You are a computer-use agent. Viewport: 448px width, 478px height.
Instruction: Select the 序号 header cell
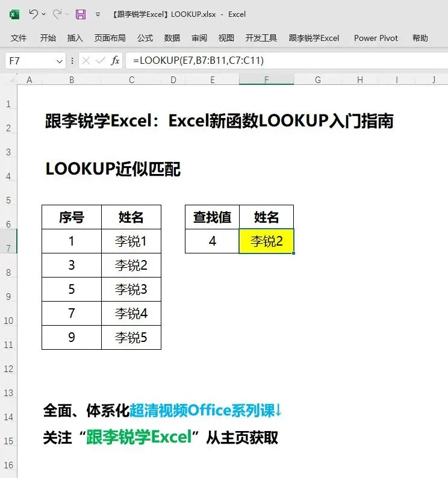pos(72,217)
